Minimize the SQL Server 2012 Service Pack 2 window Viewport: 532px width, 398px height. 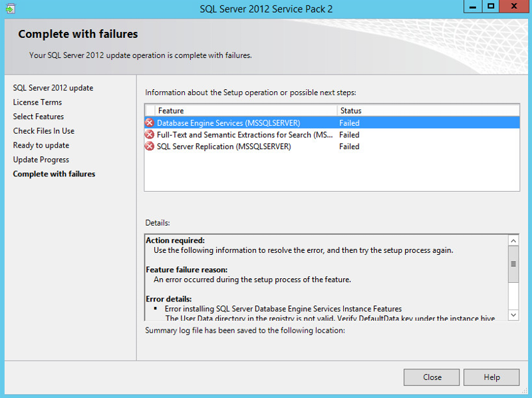tap(473, 7)
